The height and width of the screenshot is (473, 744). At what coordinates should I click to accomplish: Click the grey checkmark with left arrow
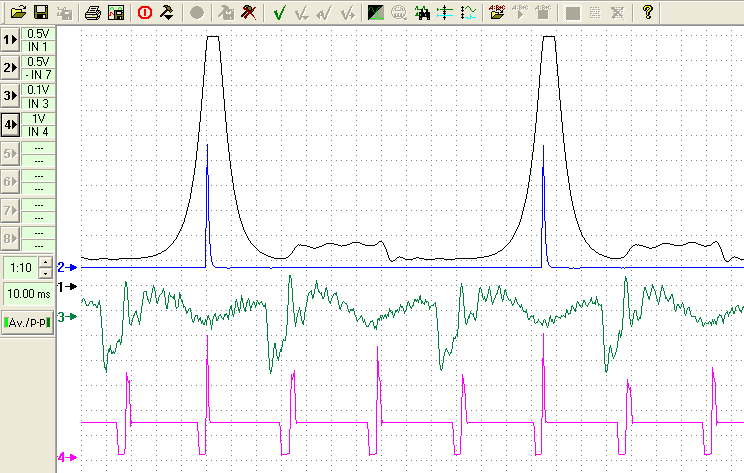[325, 12]
